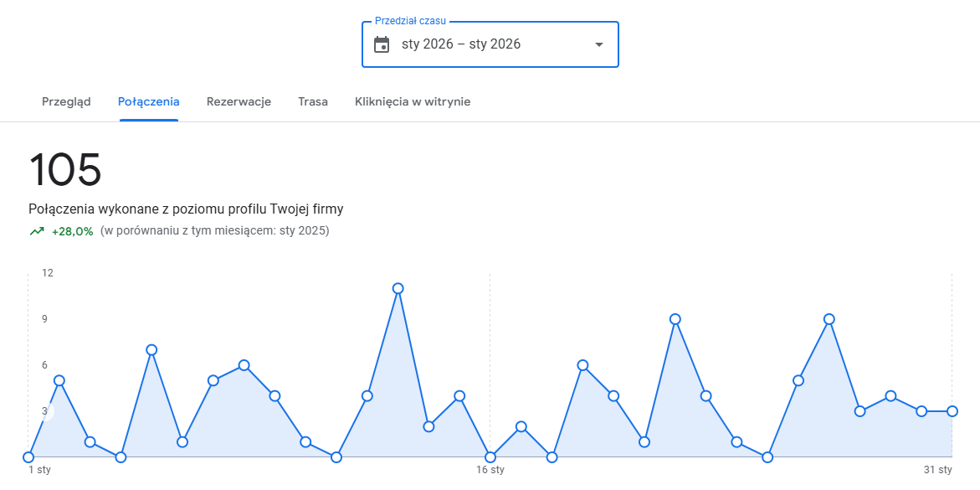Click the first chart peak at value 9
The image size is (980, 490).
(675, 319)
